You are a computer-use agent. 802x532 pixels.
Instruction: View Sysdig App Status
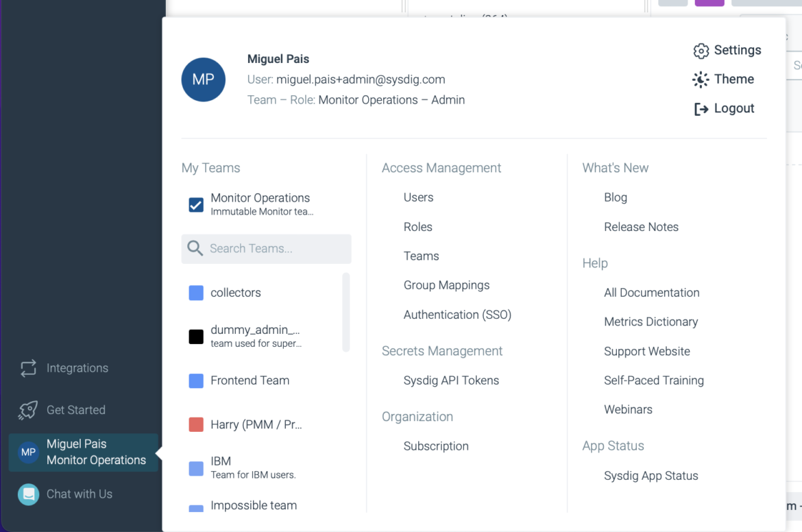(651, 475)
